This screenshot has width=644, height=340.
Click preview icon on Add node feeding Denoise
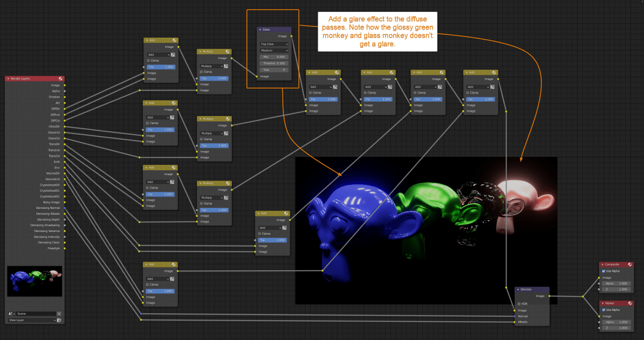pos(495,72)
